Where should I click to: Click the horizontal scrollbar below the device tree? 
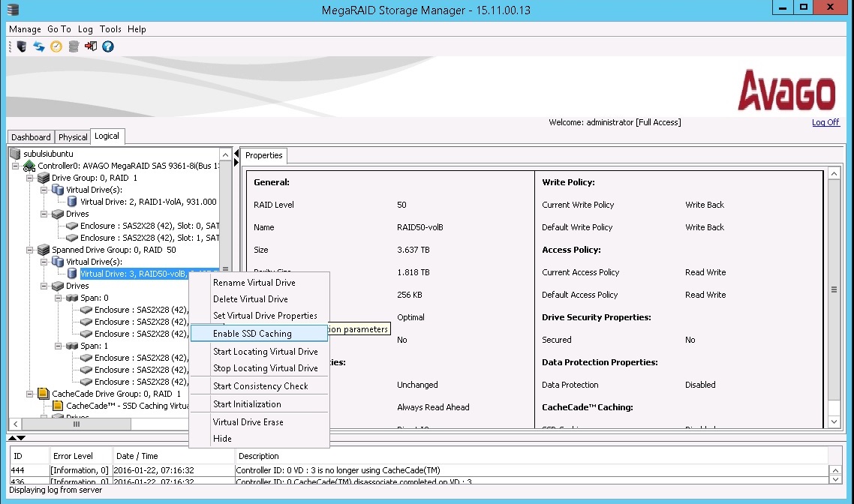coord(78,424)
